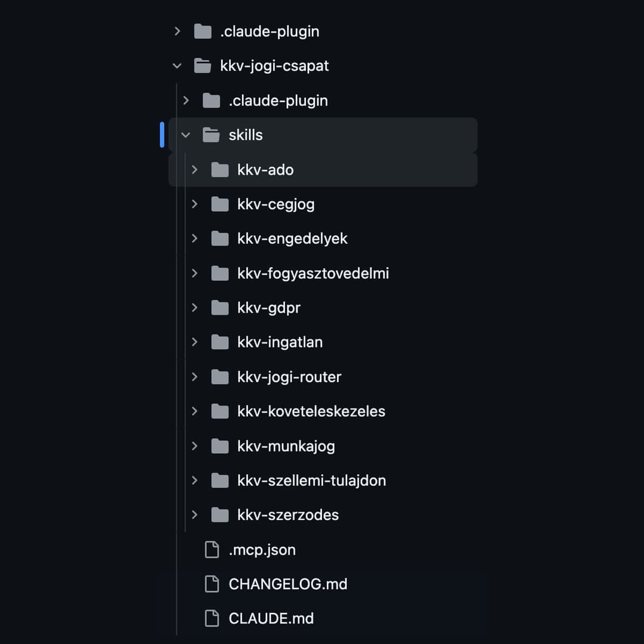The height and width of the screenshot is (644, 644).
Task: Open the CLAUDE.md file
Action: coord(271,618)
